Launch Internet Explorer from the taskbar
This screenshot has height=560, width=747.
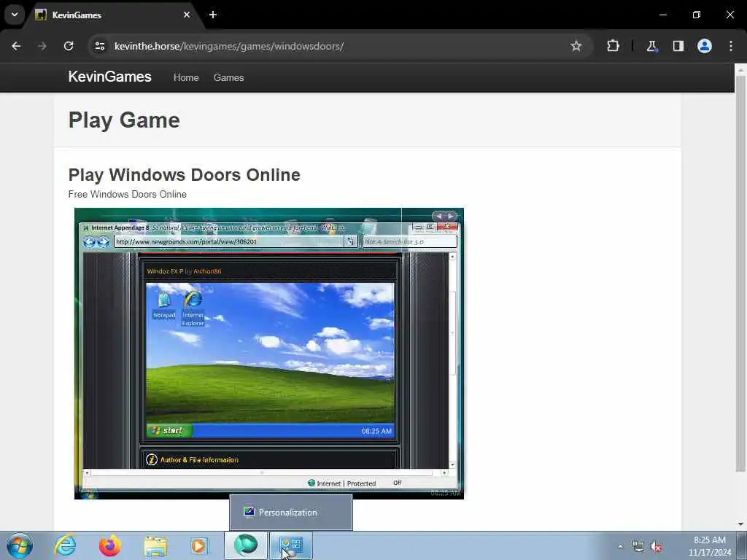point(65,545)
